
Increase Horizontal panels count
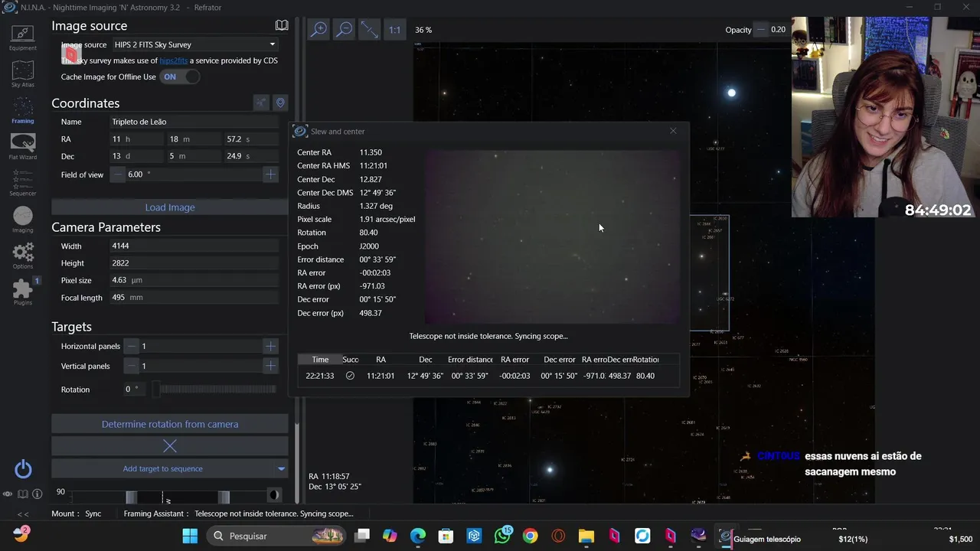(270, 346)
